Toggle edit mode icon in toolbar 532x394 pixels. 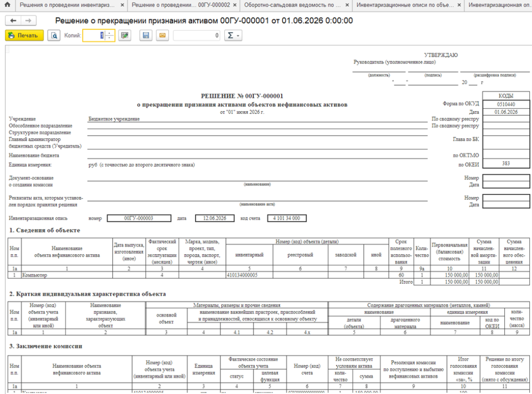tap(125, 35)
